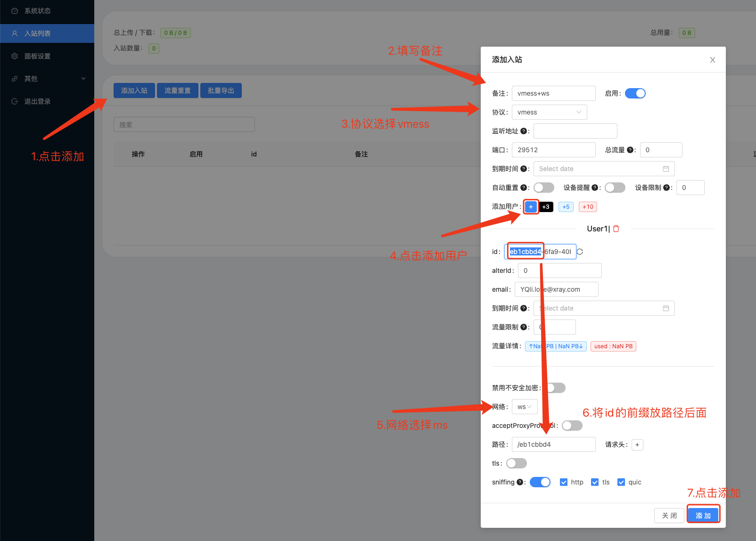
Task: Click the sniffing help question mark icon
Action: [520, 482]
